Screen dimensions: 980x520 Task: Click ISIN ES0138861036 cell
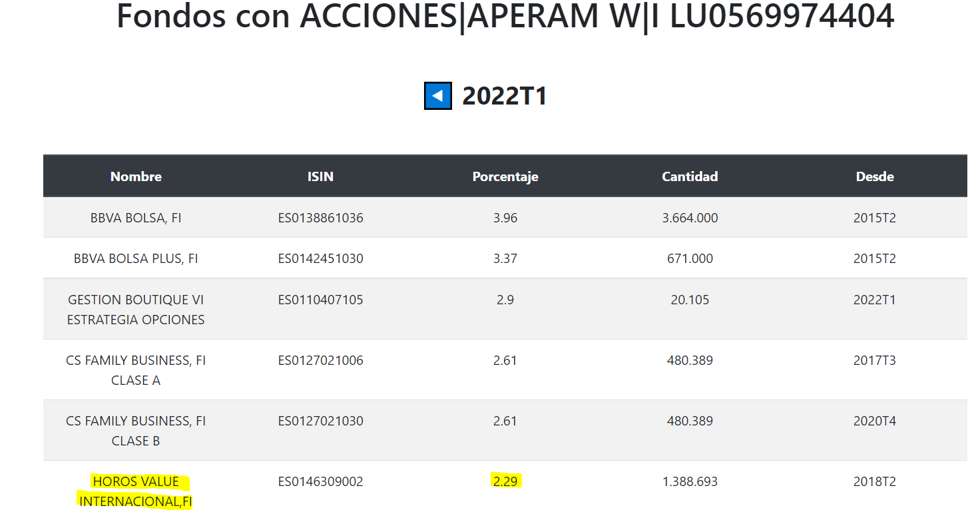321,218
